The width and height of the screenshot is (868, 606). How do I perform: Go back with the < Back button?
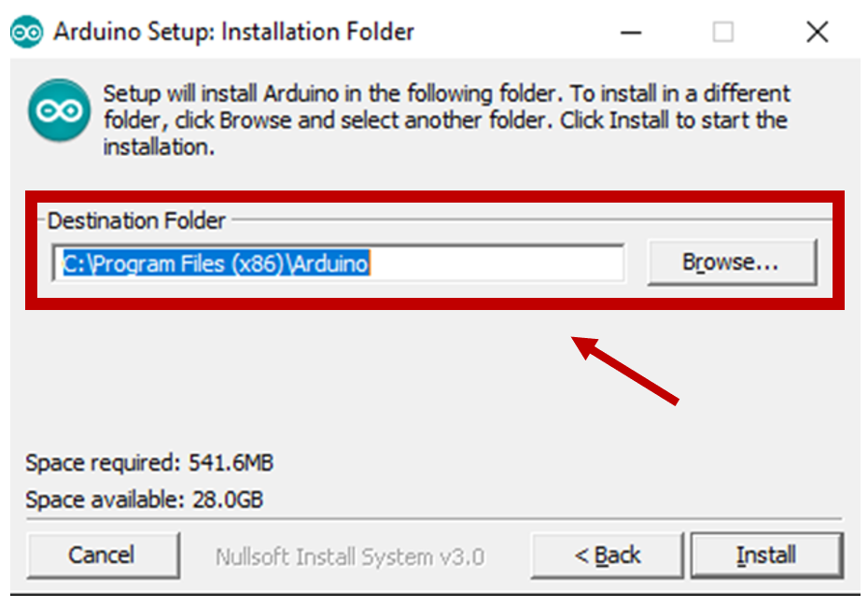coord(607,556)
